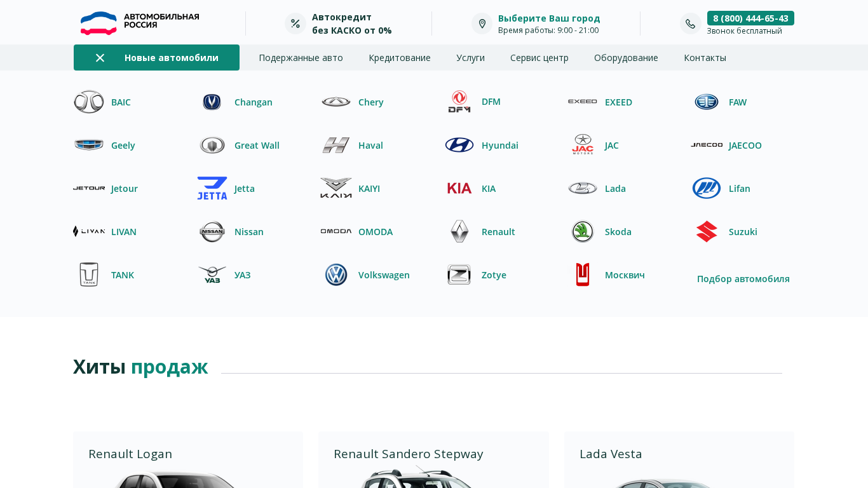868x488 pixels.
Task: Click the Lada brand logo icon
Action: (583, 188)
